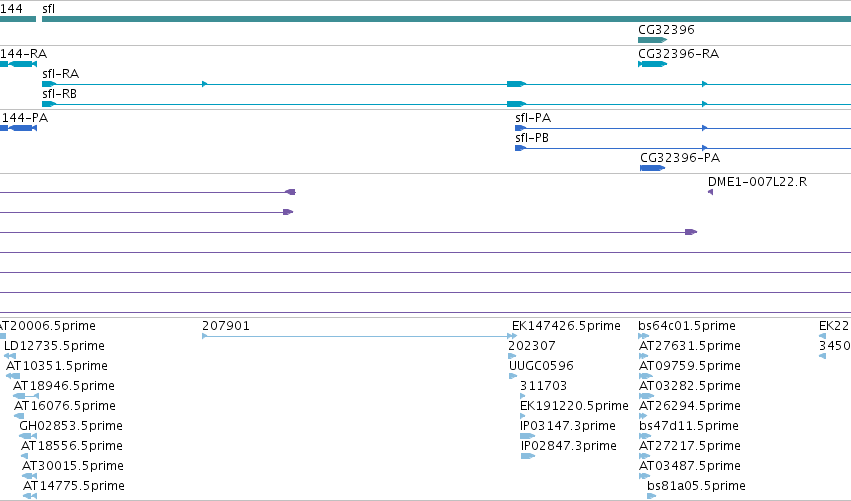The width and height of the screenshot is (851, 501).
Task: Click the sfl-PB protein label
Action: point(532,138)
